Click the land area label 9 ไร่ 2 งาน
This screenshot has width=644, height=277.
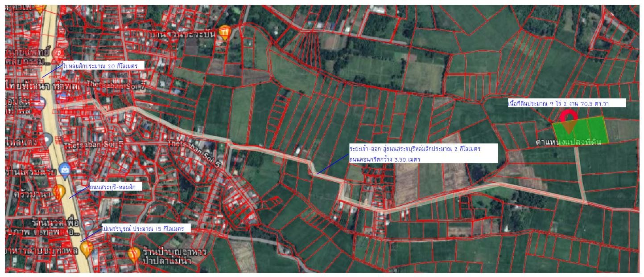click(566, 103)
